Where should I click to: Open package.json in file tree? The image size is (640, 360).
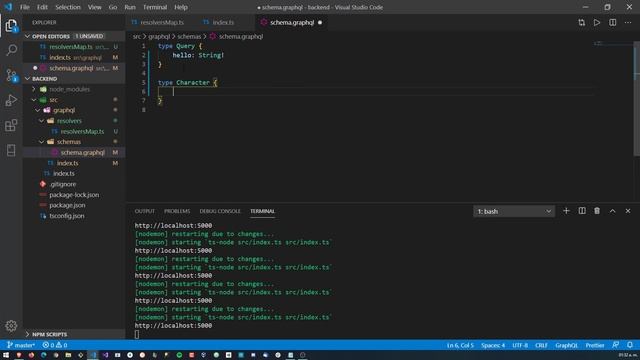point(74,205)
